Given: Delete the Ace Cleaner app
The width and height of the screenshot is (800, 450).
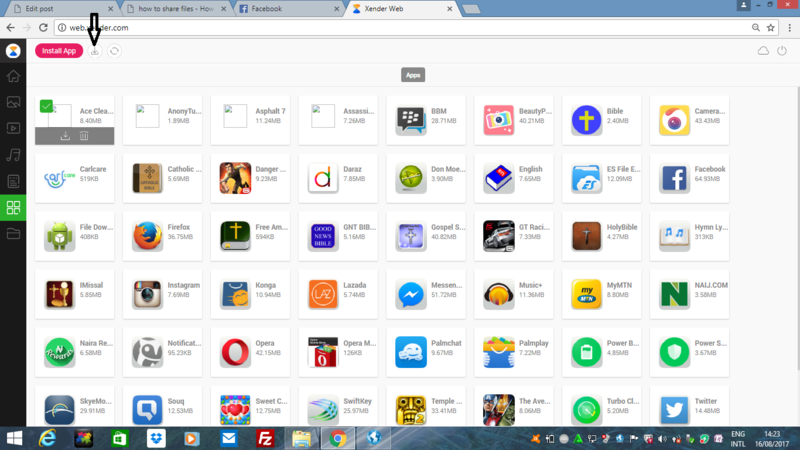Looking at the screenshot, I should coord(84,136).
